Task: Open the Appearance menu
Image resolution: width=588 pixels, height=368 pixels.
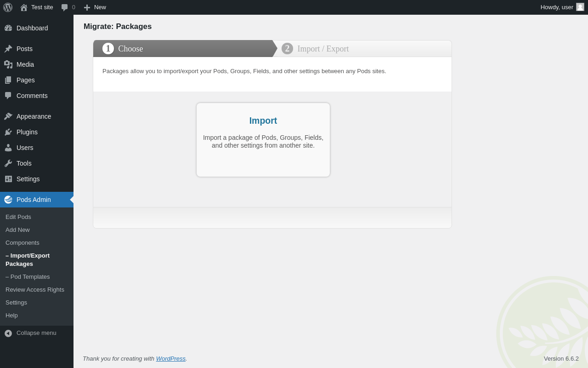Action: 34,116
